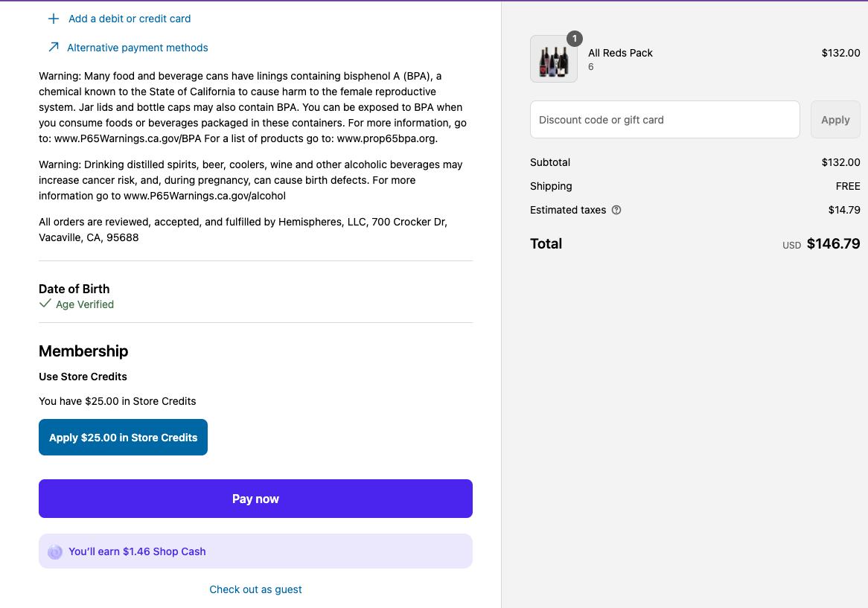Click the Use Store Credits heading
The image size is (868, 608).
click(83, 377)
